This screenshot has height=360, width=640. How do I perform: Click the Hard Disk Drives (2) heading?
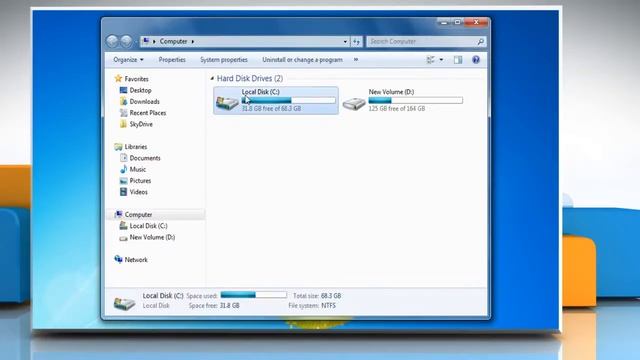(x=250, y=78)
